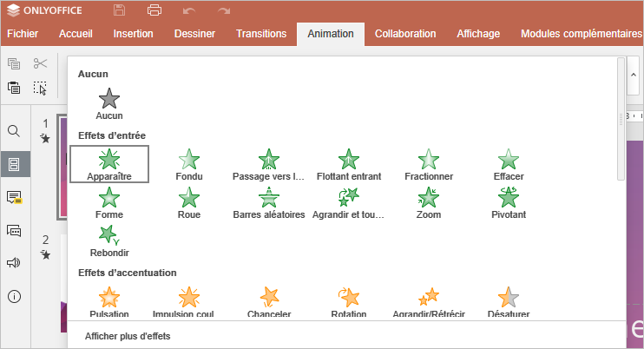Open the search icon in left sidebar
The height and width of the screenshot is (349, 644).
tap(14, 131)
